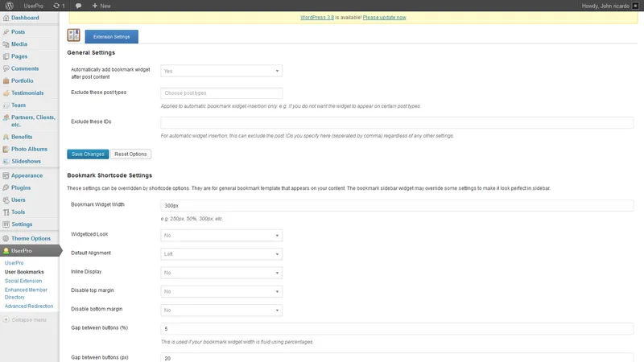Click the Plugins icon in sidebar
Screen dimensions: 644x362
pyautogui.click(x=6, y=188)
